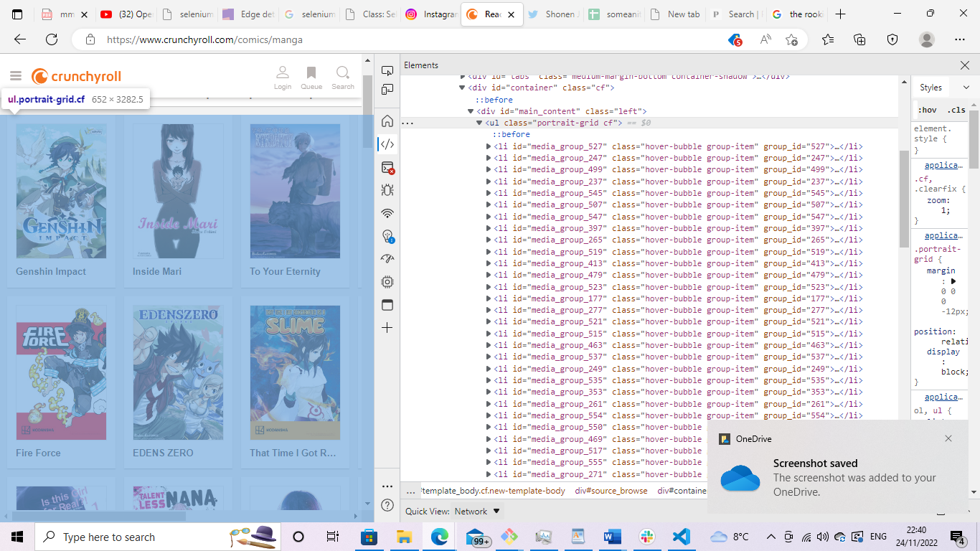The height and width of the screenshot is (551, 980).
Task: Select the Elements panel code icon
Action: 387,144
